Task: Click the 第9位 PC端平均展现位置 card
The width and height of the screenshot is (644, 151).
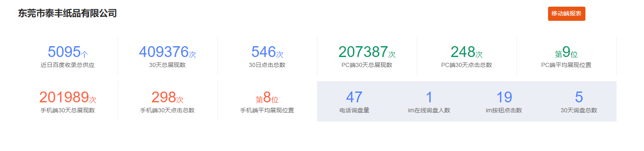Action: 566,56
